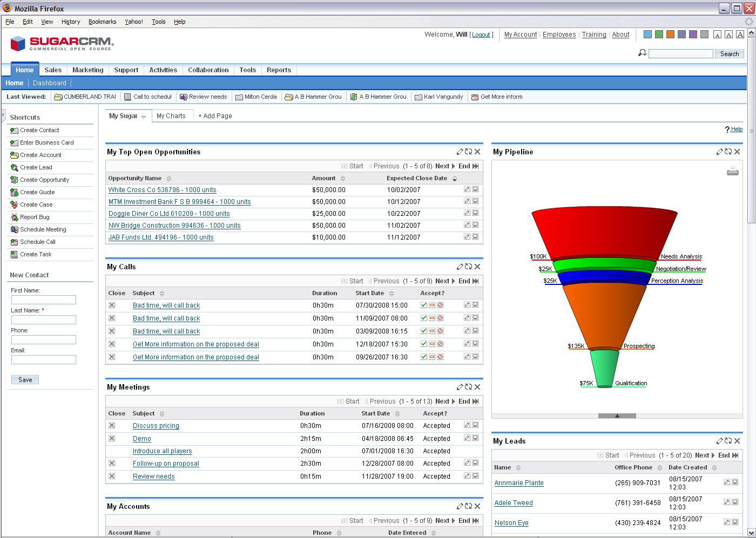Check the Close box for Discuss pricing meeting
This screenshot has width=756, height=538.
coord(112,426)
